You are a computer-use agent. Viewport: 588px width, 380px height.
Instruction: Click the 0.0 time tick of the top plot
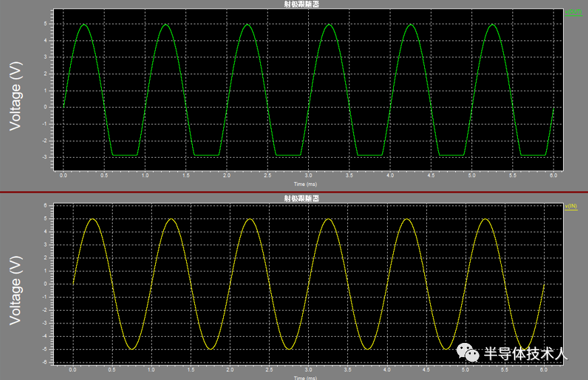[63, 175]
